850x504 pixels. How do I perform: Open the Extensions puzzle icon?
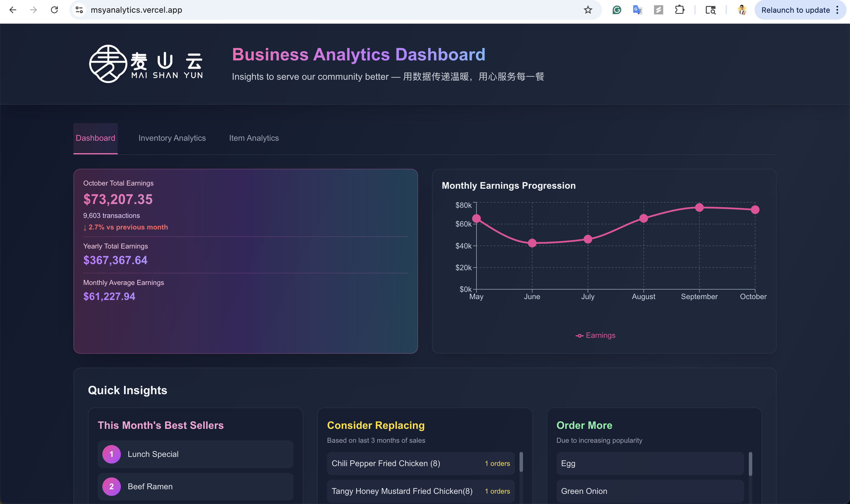point(679,10)
